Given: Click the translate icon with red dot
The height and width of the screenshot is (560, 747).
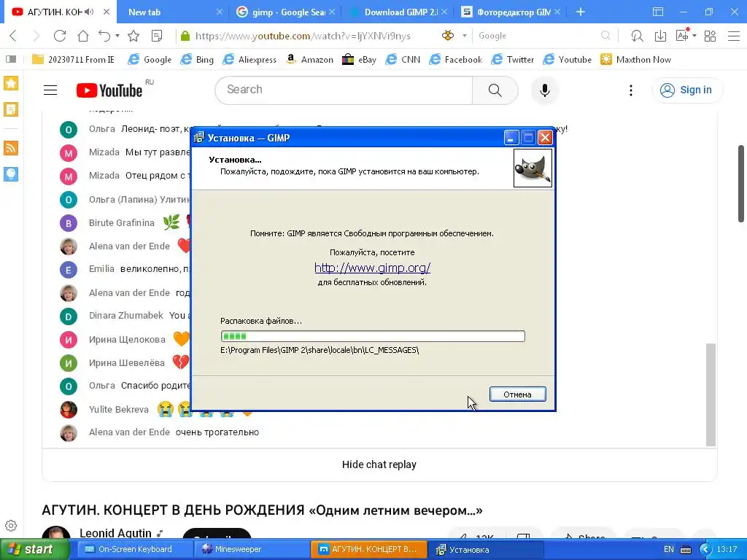Looking at the screenshot, I should click(682, 35).
